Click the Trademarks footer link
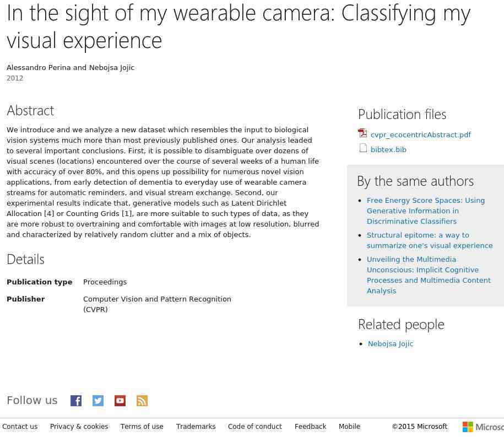 pos(196,427)
